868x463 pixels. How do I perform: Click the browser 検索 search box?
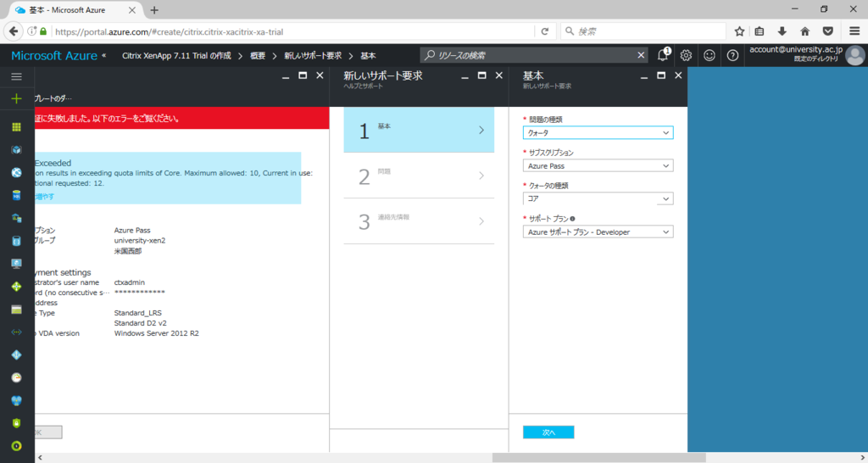[x=643, y=31]
